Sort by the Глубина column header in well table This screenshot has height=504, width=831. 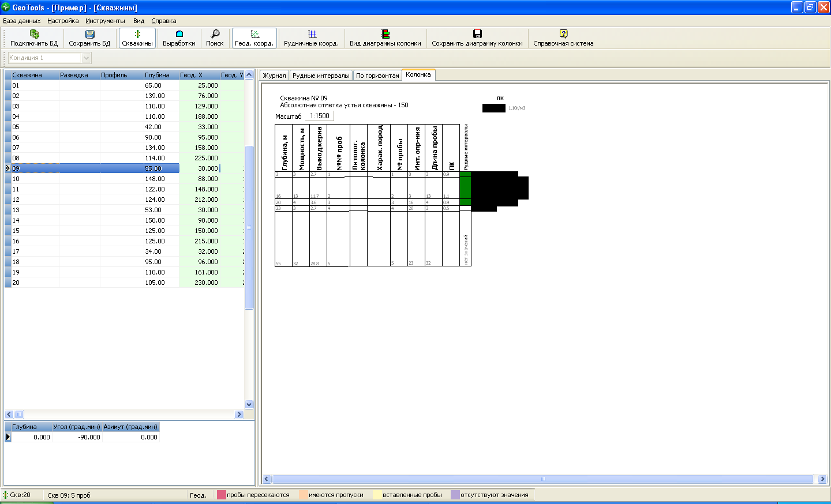click(161, 75)
